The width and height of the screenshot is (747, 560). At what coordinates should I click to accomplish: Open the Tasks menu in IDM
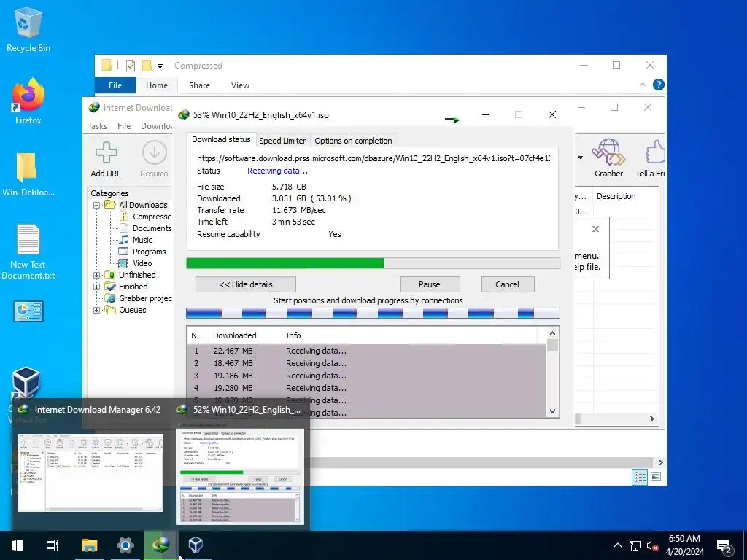[97, 125]
